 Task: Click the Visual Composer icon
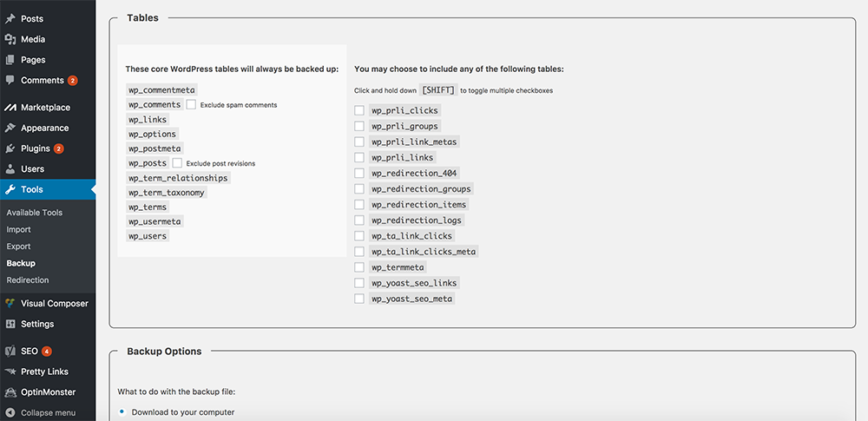point(10,304)
